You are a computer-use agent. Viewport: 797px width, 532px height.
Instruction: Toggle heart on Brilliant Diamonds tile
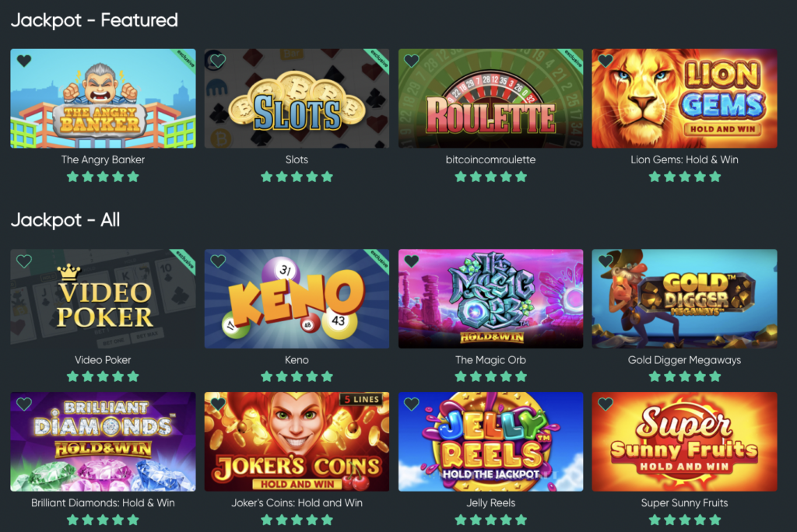click(24, 404)
